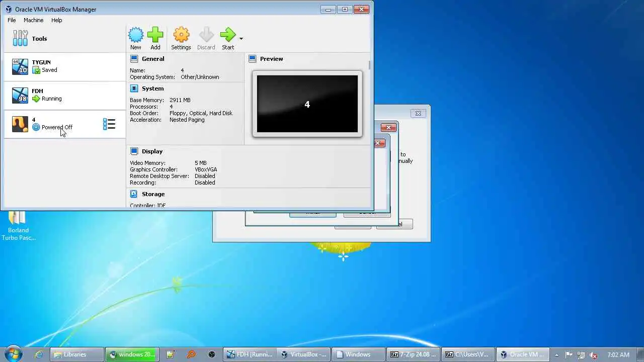
Task: Switch to the green windows 20... taskbar button
Action: pyautogui.click(x=132, y=354)
